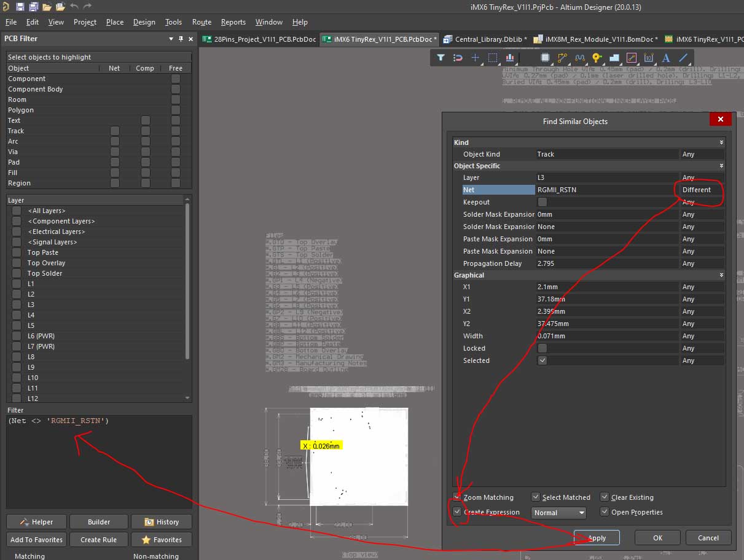Choose the interactive routing tool icon
The image size is (744, 560).
tap(562, 58)
